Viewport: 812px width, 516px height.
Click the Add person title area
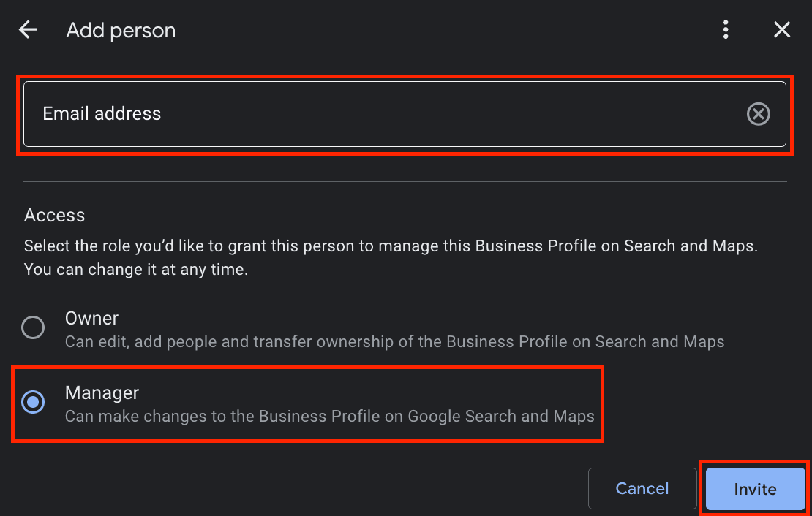point(121,31)
